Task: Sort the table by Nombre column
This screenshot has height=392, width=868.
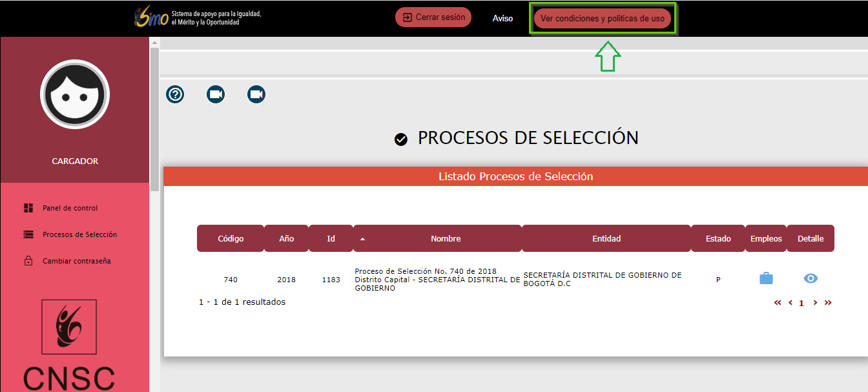Action: coord(445,238)
